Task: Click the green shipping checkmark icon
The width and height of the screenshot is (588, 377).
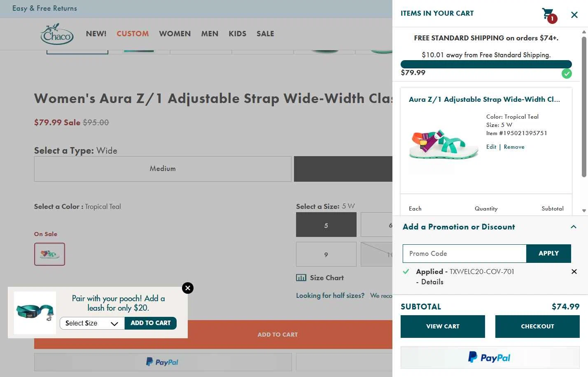Action: (x=567, y=74)
